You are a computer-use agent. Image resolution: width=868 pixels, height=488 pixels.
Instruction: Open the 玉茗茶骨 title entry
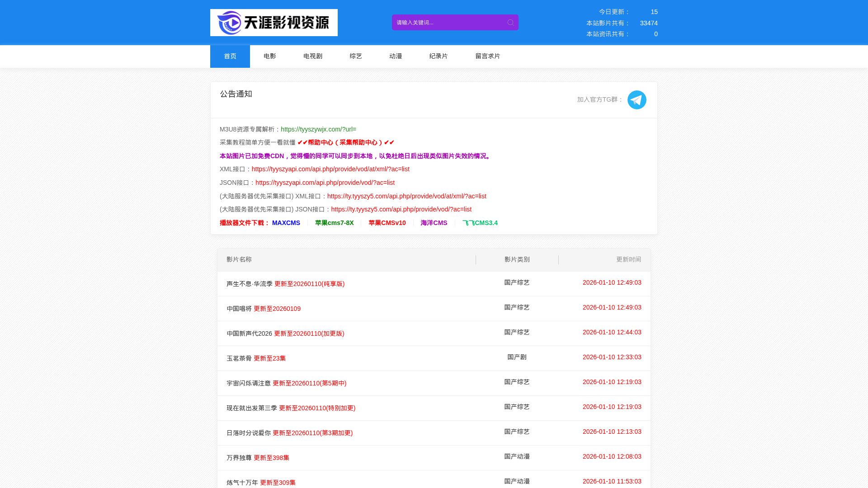tap(239, 358)
